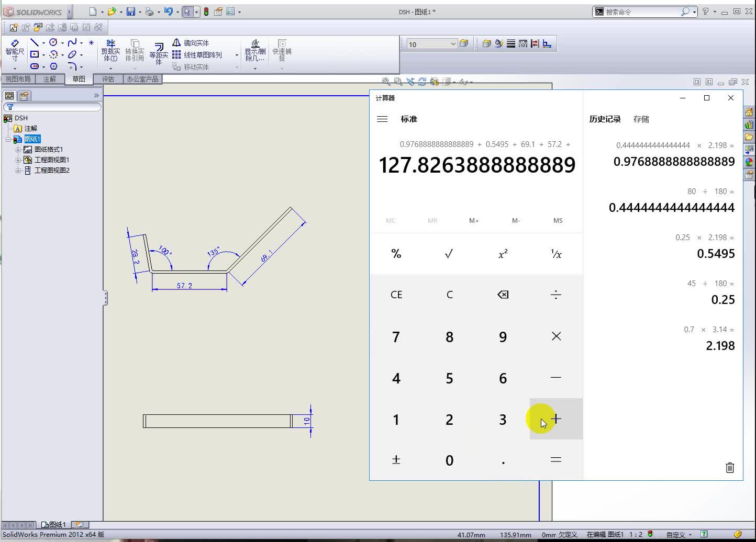Open the sheet scale dropdown showing 10
This screenshot has height=542, width=756.
pos(453,43)
